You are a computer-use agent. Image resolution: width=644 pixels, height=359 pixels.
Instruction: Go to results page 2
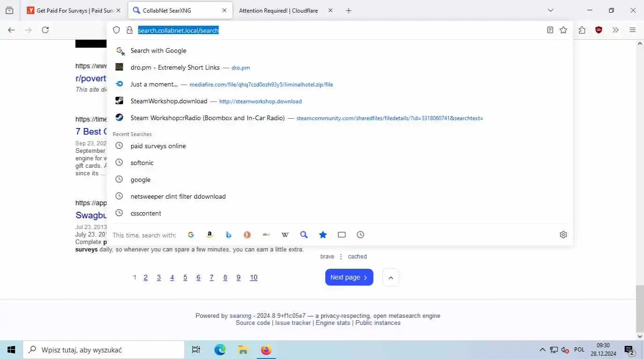(146, 277)
